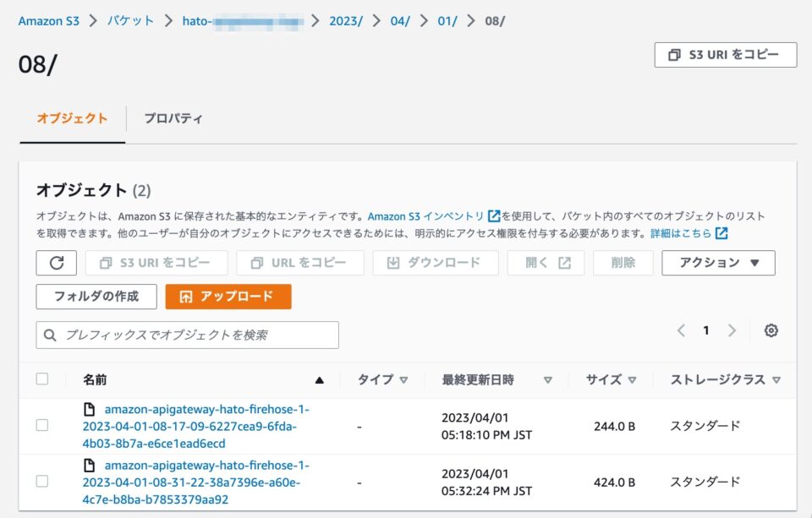The width and height of the screenshot is (812, 518).
Task: Select the checkbox of the second firehose object
Action: coord(43,482)
